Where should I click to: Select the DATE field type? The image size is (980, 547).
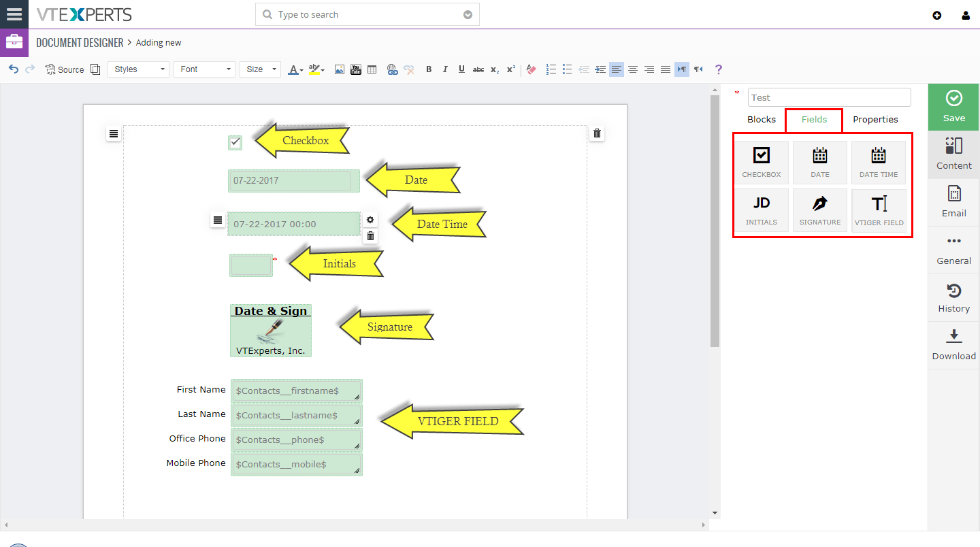819,161
